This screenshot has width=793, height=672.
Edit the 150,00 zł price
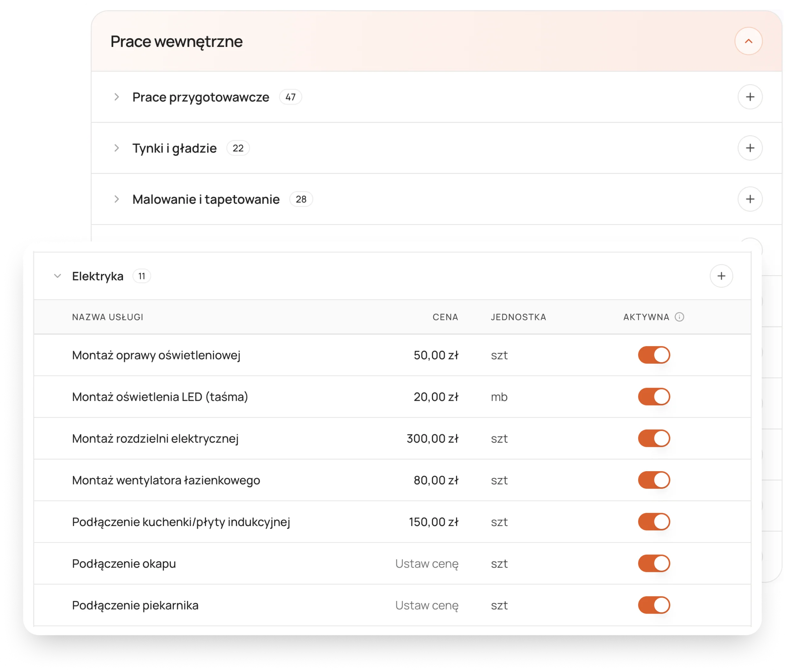(x=433, y=522)
